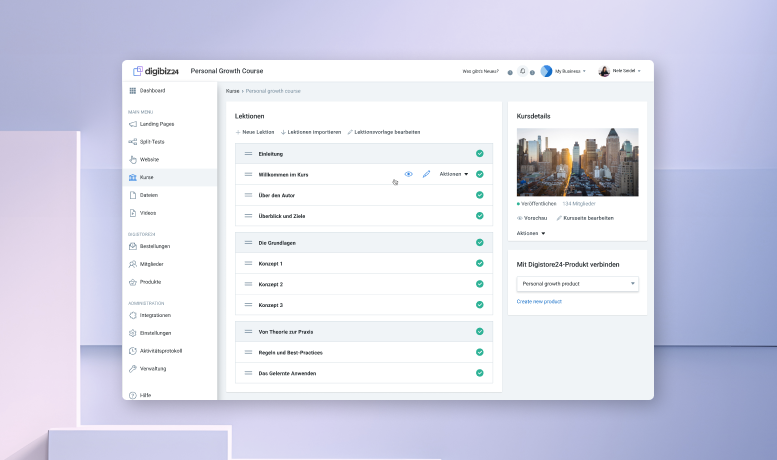The image size is (777, 460).
Task: Click the digibiz24 logo
Action: (156, 71)
